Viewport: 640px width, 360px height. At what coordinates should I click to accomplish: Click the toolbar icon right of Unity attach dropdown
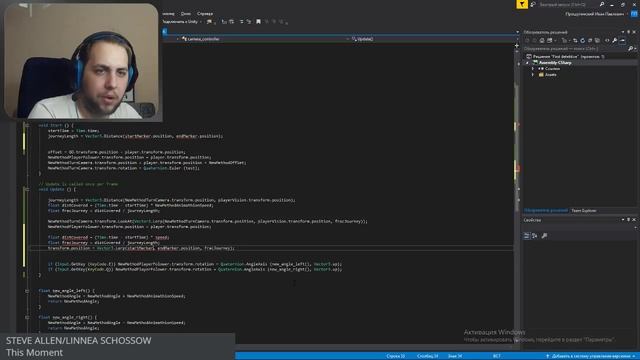(x=209, y=22)
